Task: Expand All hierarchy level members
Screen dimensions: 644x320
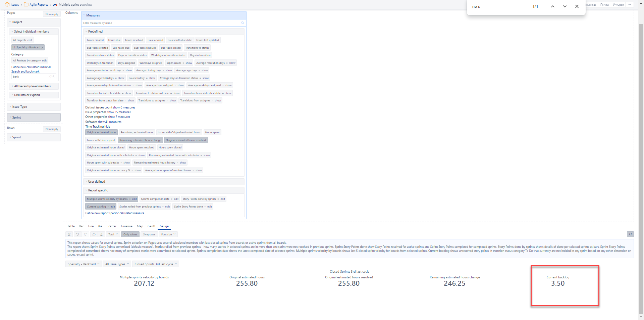Action: pos(34,86)
